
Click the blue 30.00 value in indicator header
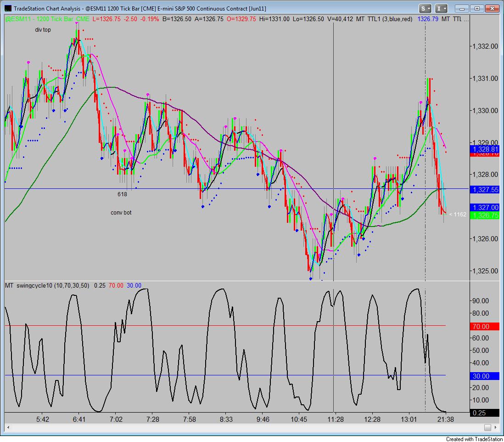[134, 285]
